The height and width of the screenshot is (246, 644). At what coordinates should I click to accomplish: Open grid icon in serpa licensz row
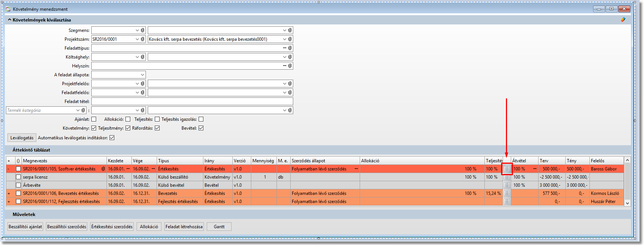point(507,177)
